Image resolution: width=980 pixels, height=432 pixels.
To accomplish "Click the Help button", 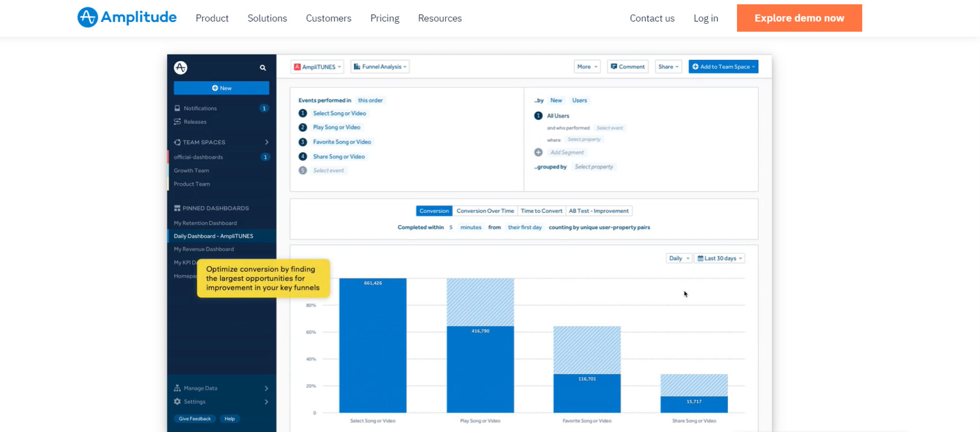I will click(x=230, y=419).
